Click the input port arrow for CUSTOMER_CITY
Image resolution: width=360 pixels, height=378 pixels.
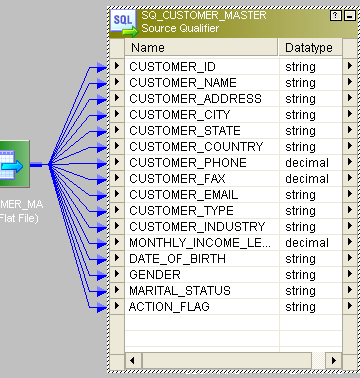117,114
